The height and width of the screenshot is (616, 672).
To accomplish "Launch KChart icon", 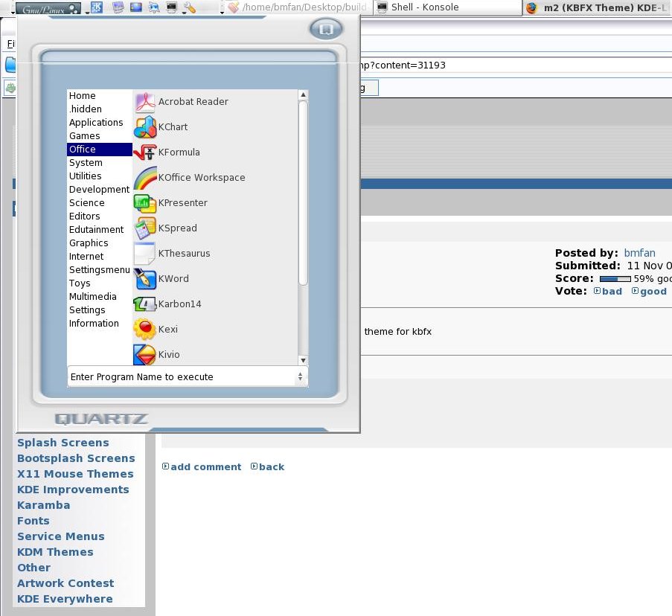I will [x=145, y=126].
